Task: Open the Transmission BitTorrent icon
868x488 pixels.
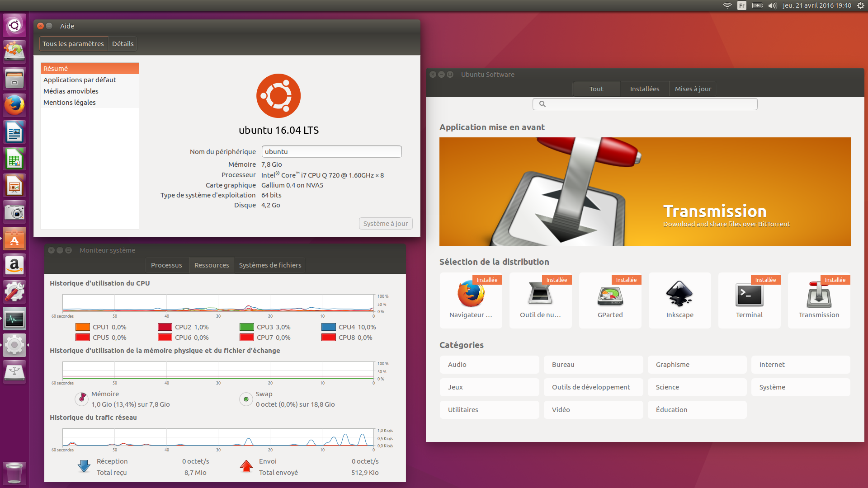Action: pos(819,295)
